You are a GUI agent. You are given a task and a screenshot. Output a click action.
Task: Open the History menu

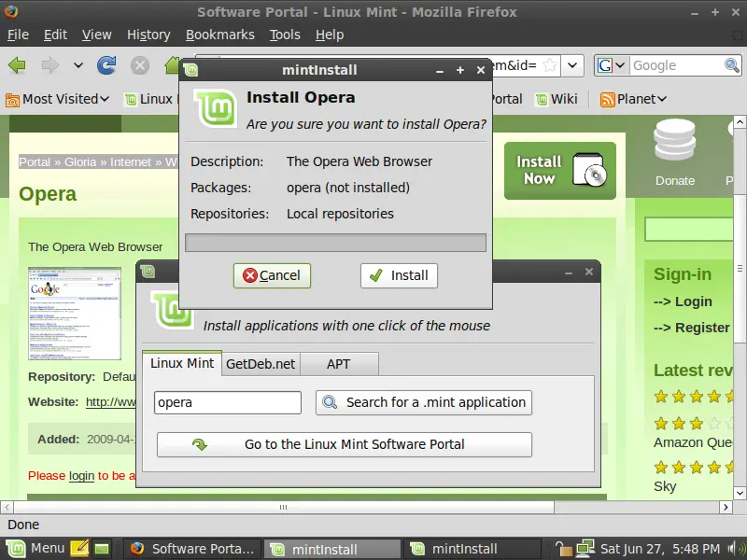148,35
